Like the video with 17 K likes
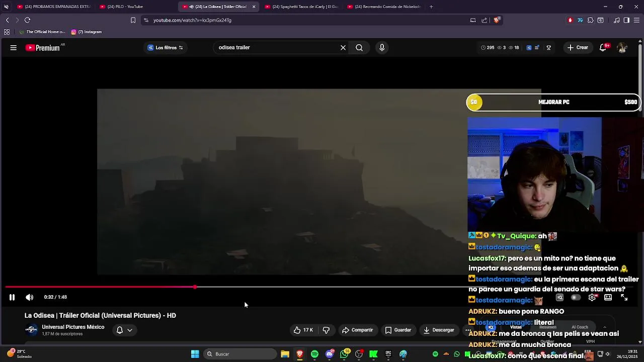This screenshot has width=644, height=362. coord(303,330)
